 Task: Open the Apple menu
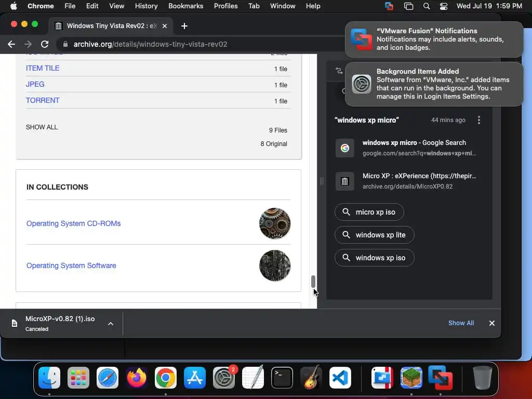[x=14, y=6]
